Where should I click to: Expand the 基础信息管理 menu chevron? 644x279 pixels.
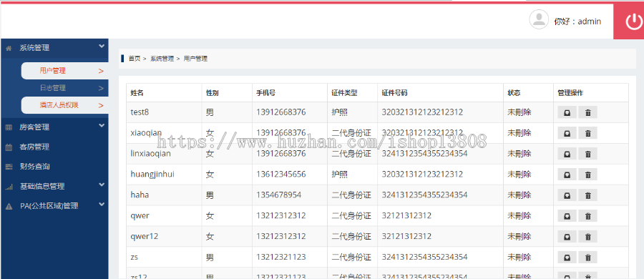pos(102,185)
